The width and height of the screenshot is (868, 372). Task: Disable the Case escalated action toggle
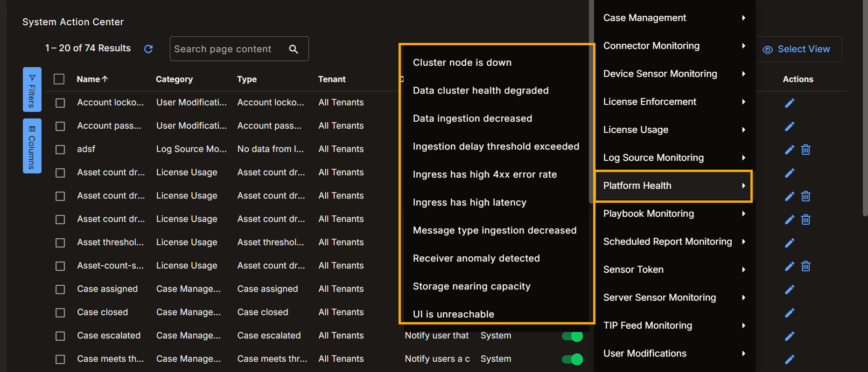tap(573, 336)
